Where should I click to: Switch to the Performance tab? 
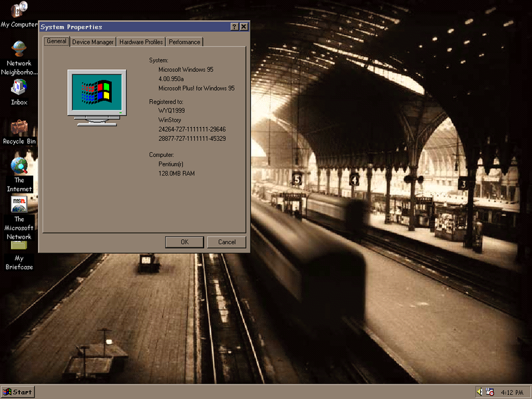(184, 41)
